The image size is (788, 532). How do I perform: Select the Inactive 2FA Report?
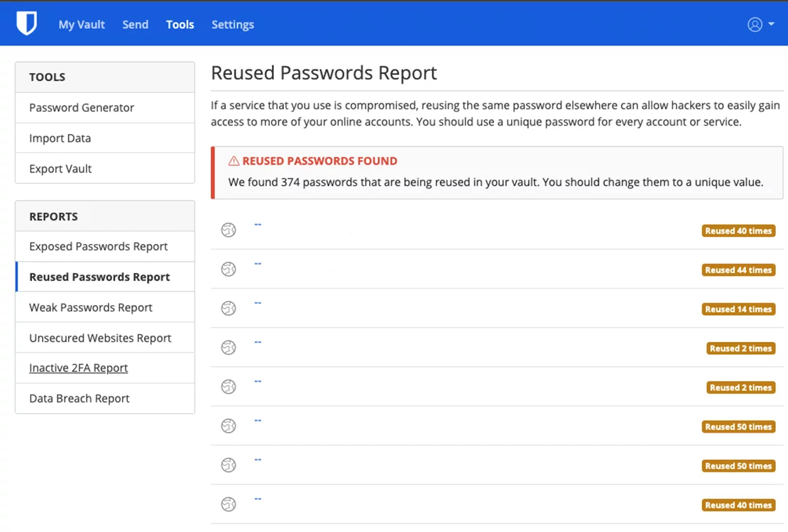point(77,367)
